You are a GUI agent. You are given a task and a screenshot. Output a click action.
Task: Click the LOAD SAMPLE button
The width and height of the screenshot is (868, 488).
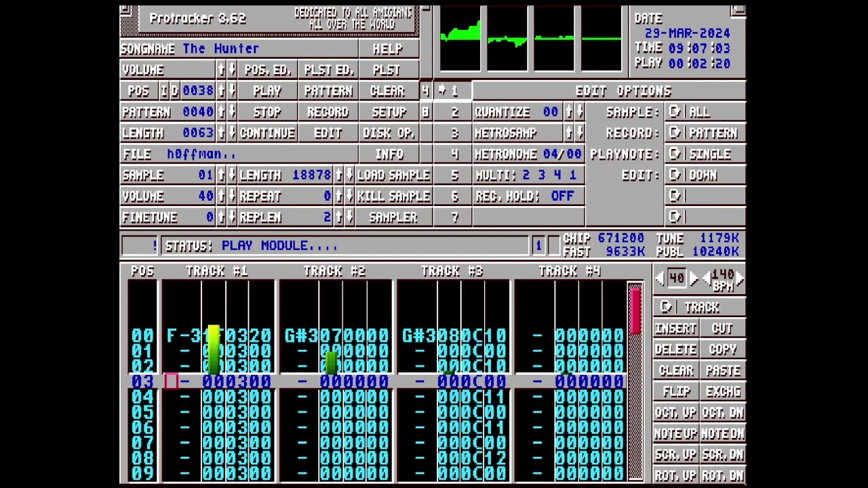[x=393, y=175]
